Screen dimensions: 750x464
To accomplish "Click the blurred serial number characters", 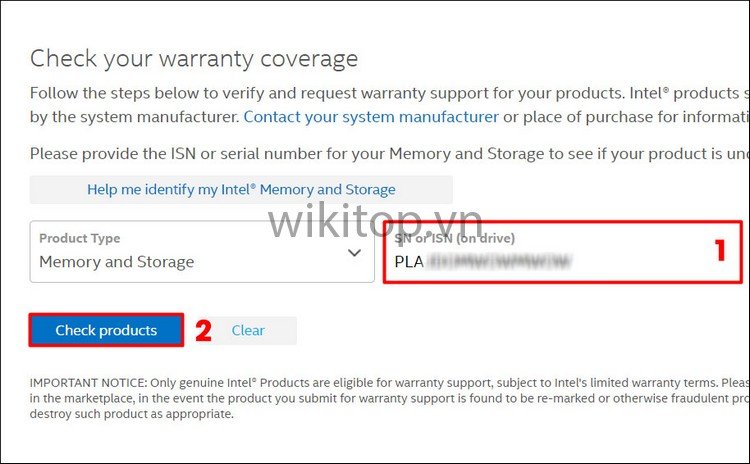I will click(x=500, y=263).
